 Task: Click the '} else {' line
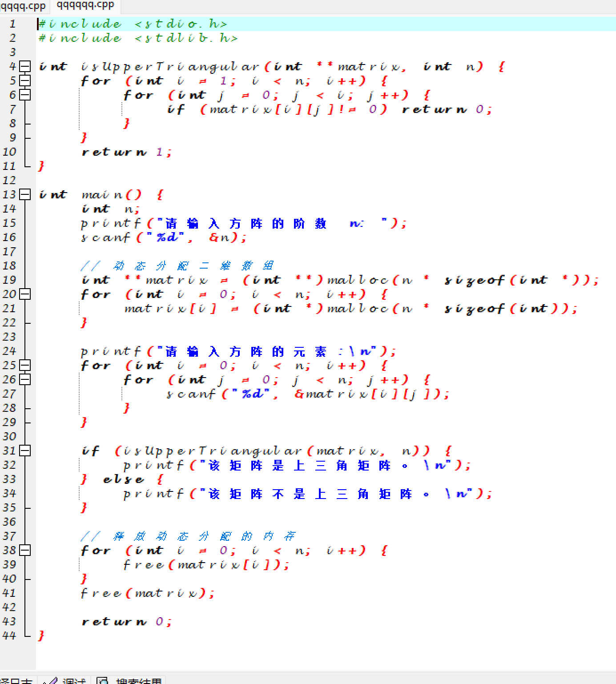[x=123, y=479]
